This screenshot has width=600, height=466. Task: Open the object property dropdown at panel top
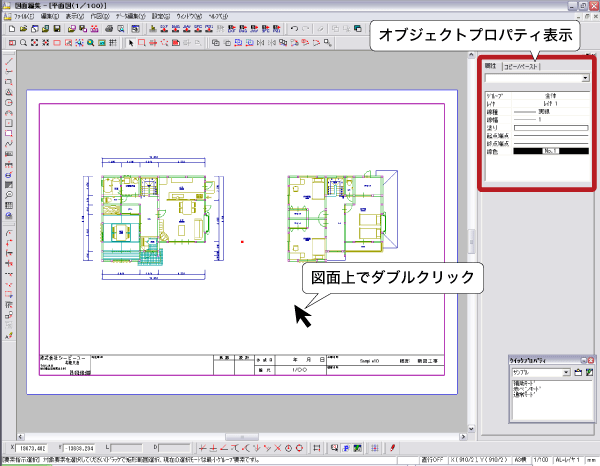click(x=585, y=78)
